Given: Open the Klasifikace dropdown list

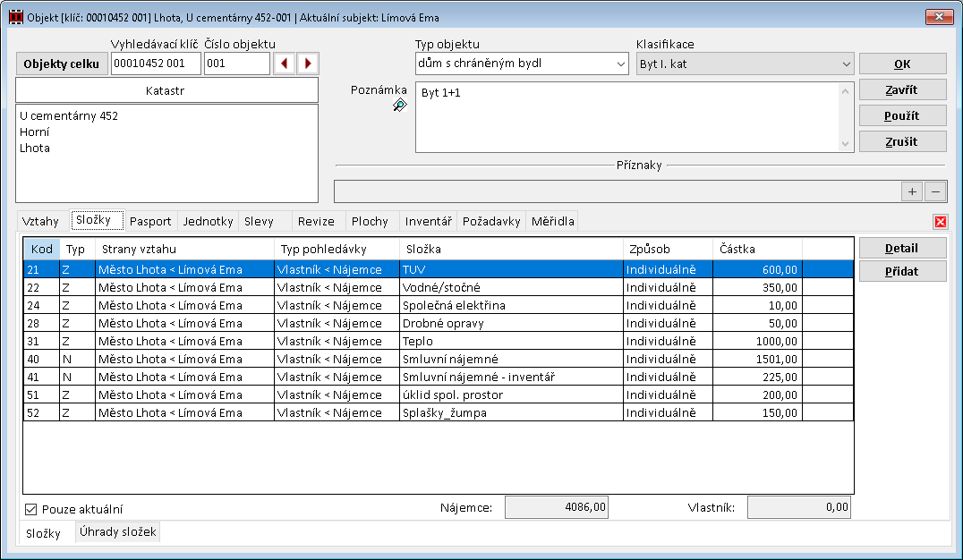Looking at the screenshot, I should pos(846,64).
